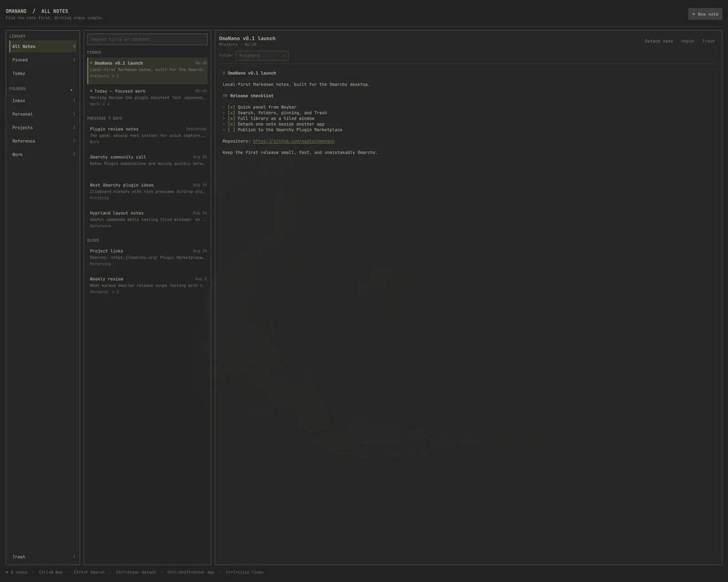Click the Reference tag under Project links
The height and width of the screenshot is (582, 728).
click(101, 264)
